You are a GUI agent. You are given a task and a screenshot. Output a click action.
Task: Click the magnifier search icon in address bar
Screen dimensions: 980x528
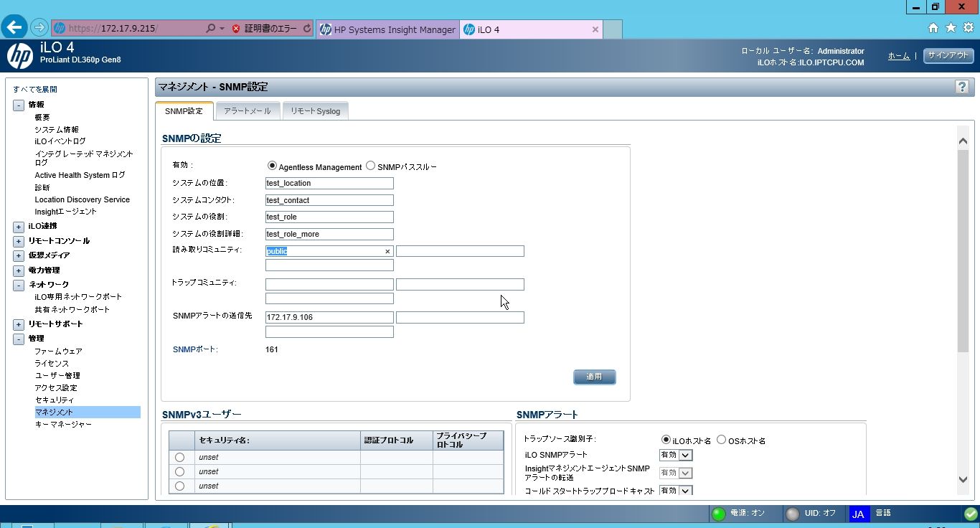pos(210,29)
